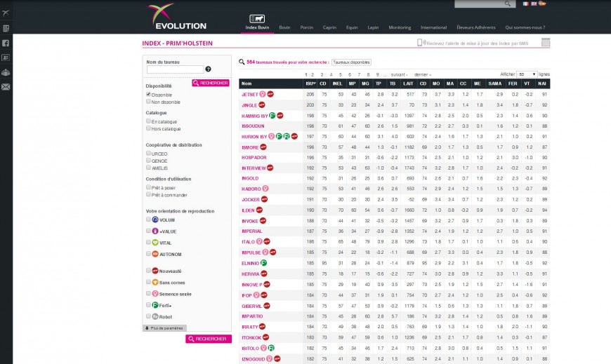The image size is (611, 364).
Task: Check the GENOE cooperative checkbox
Action: 148,161
